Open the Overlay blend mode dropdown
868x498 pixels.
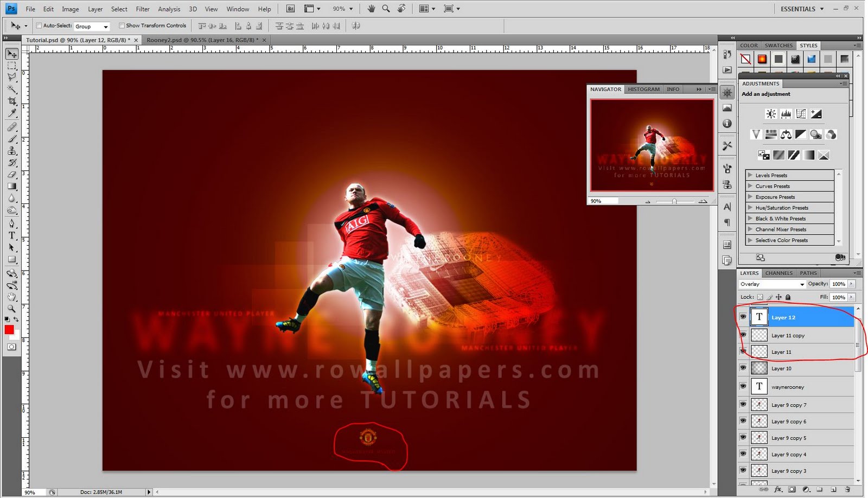pos(772,284)
